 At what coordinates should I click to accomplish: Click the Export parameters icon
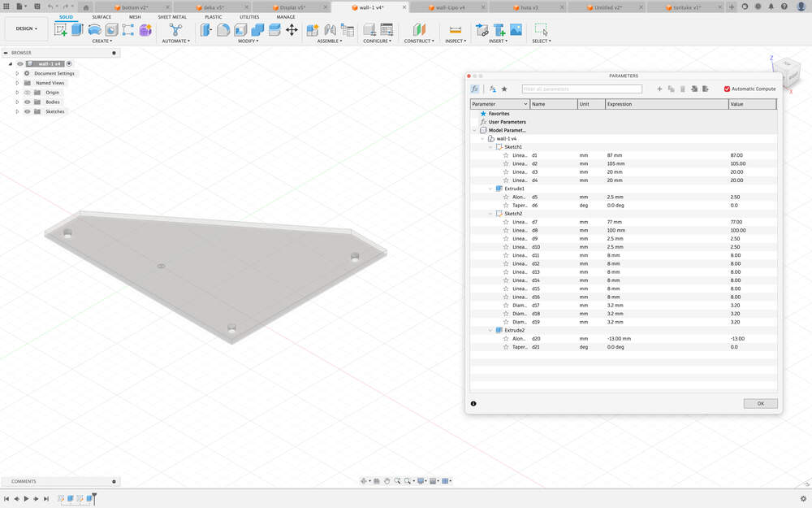click(x=706, y=89)
